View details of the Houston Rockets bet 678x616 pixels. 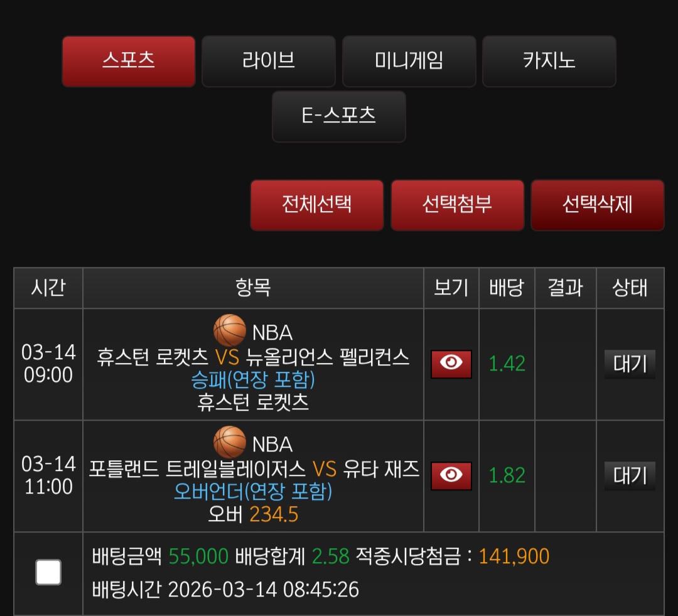point(451,364)
